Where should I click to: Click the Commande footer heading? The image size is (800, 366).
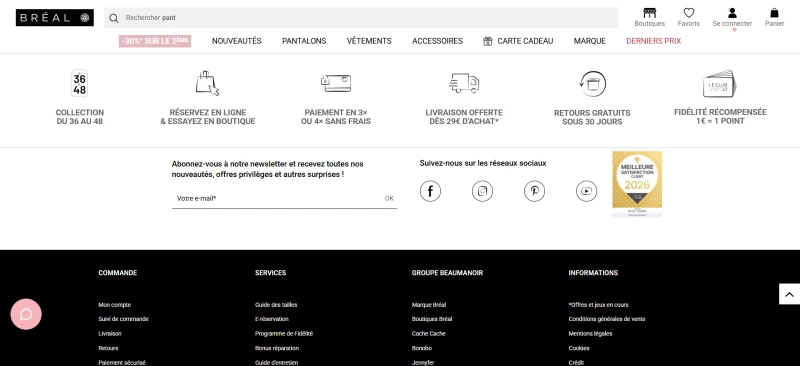pos(117,273)
